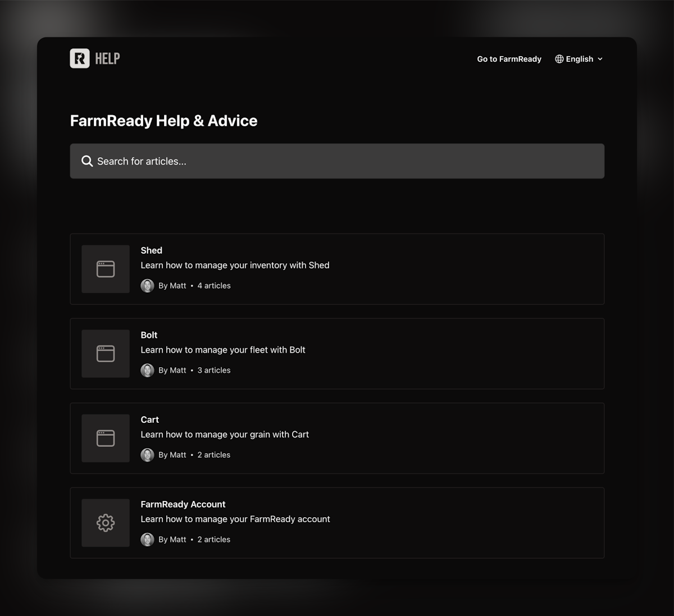Click the FarmReady Help & Advice heading
This screenshot has height=616, width=674.
tap(163, 121)
